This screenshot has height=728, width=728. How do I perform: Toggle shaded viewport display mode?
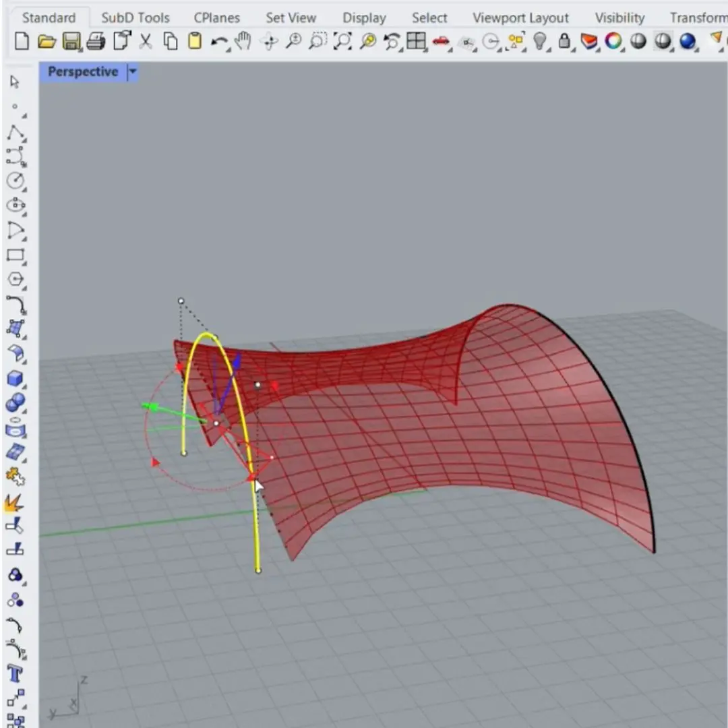(x=638, y=42)
